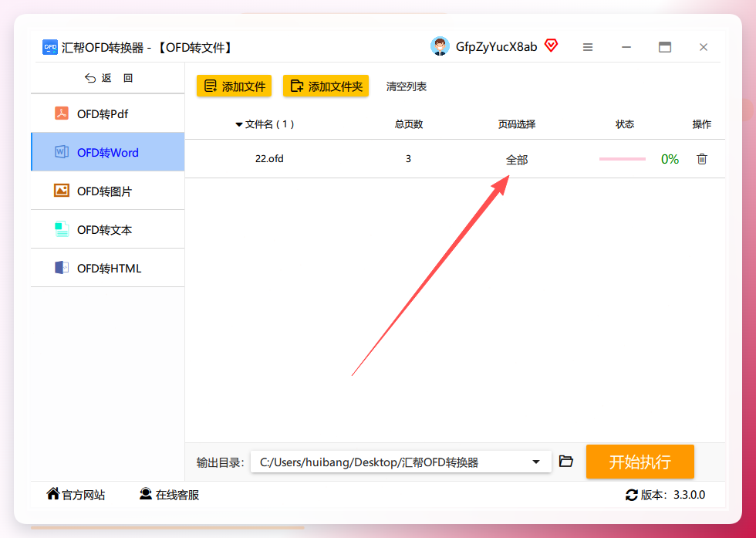The image size is (756, 538).
Task: Switch to the OFD转Word tab
Action: (107, 152)
